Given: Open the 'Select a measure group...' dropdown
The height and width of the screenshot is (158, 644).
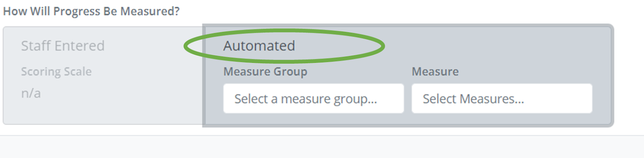Looking at the screenshot, I should coord(314,98).
